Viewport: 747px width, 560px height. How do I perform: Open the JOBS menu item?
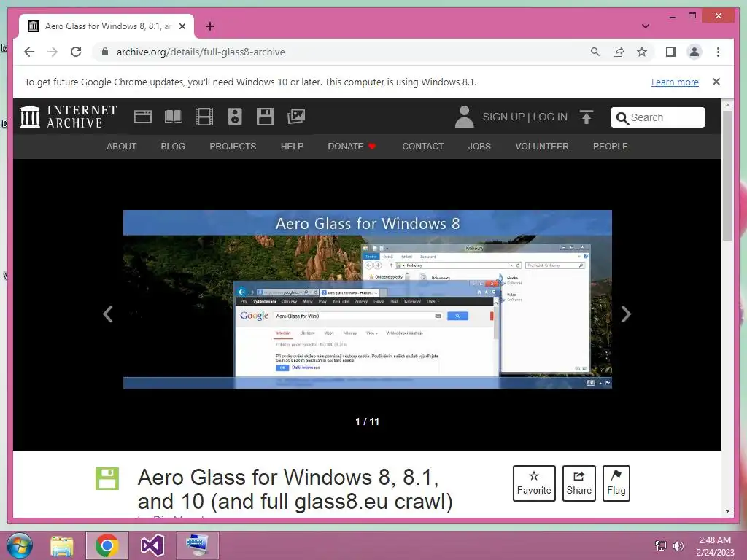coord(479,146)
